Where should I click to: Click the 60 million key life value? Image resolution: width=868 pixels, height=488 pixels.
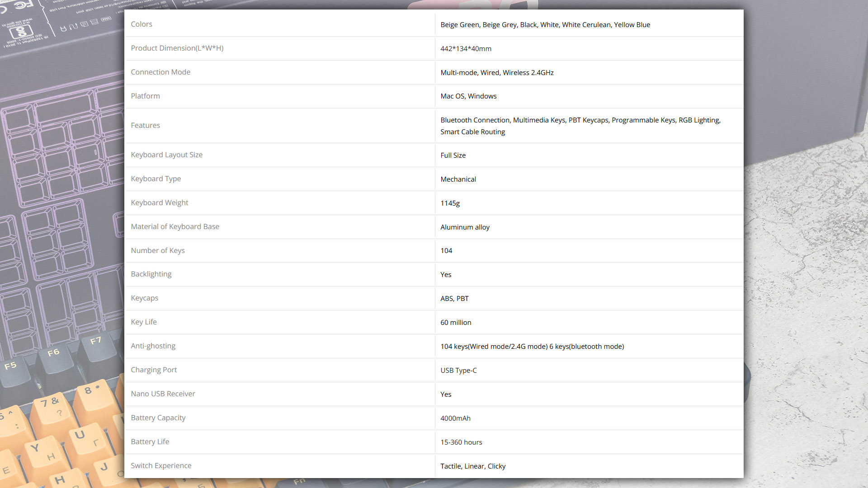(456, 323)
